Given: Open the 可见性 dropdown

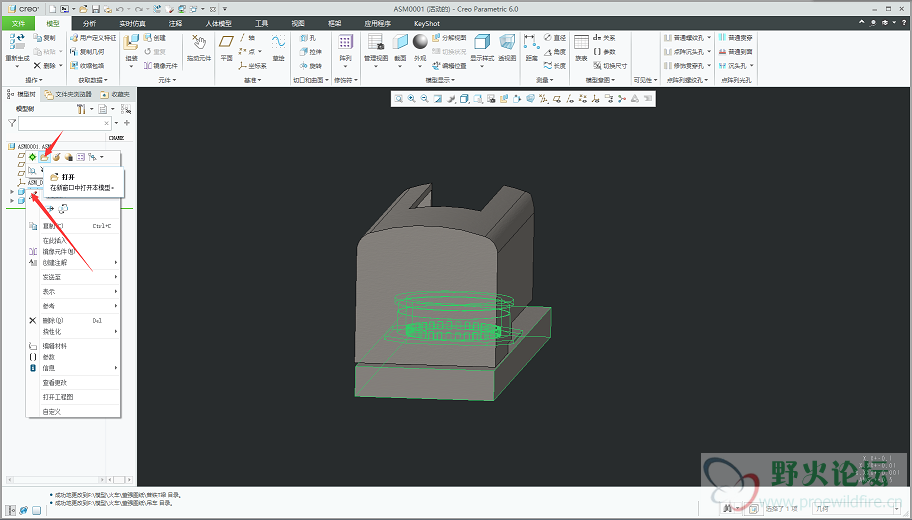Looking at the screenshot, I should [x=645, y=80].
